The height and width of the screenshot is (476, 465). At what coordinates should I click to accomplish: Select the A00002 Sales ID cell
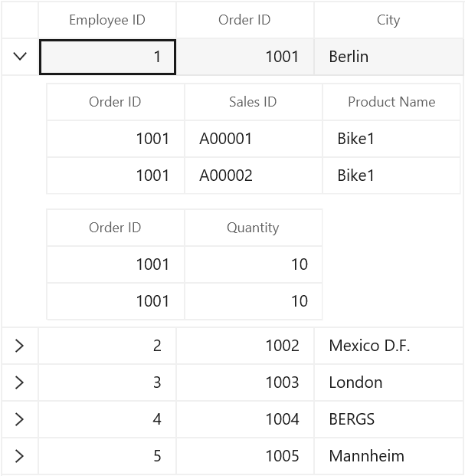(x=253, y=176)
